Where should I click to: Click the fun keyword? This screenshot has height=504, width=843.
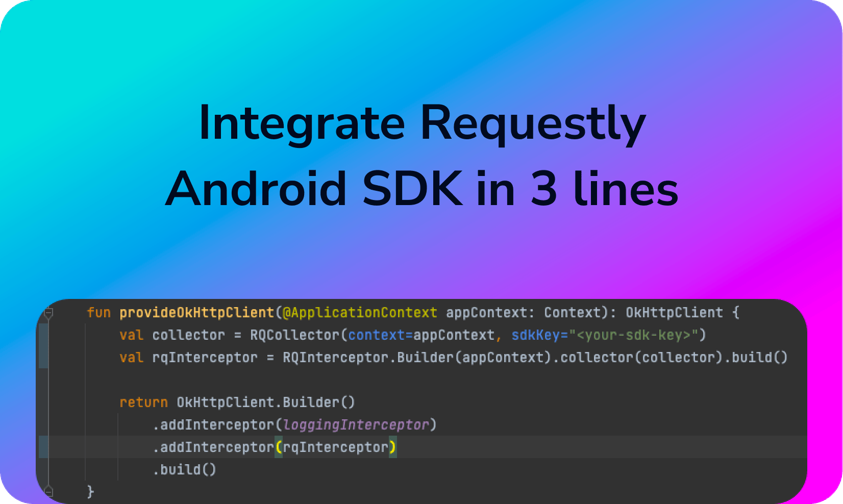(x=99, y=313)
